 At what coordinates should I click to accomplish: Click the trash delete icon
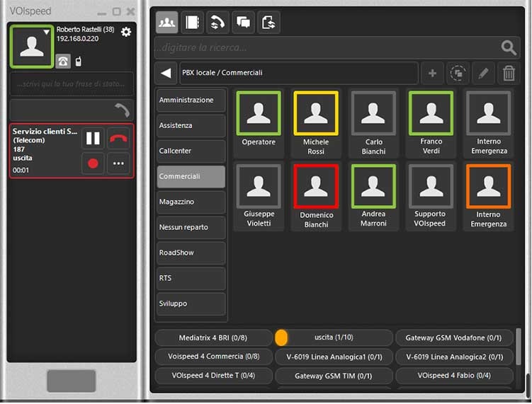[509, 73]
